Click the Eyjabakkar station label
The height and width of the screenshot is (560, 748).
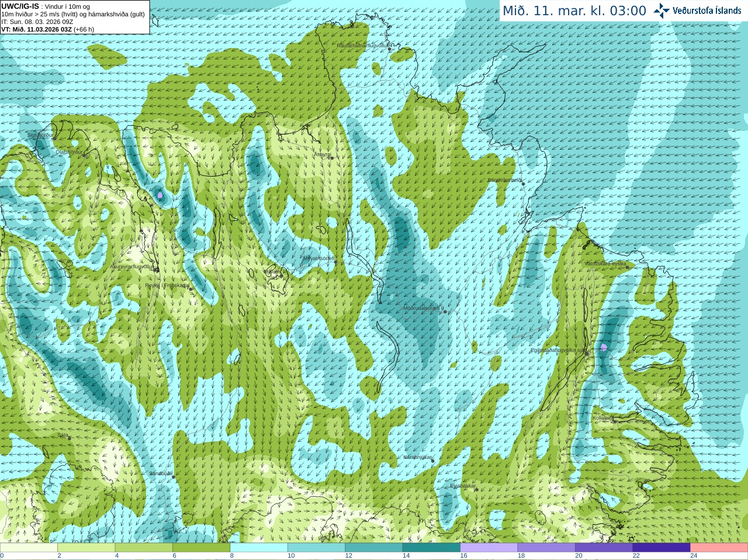463,486
